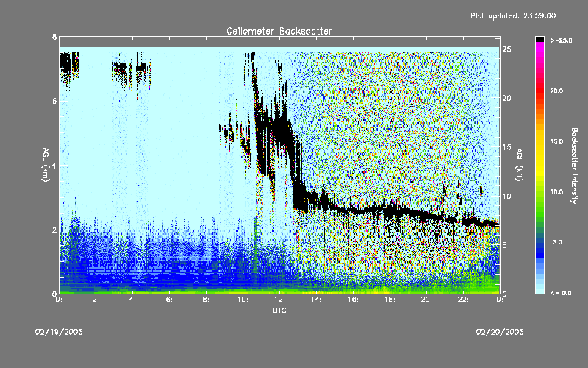Click the 5 tick on kft axis
Screen dimensions: 588x368
tap(505, 245)
